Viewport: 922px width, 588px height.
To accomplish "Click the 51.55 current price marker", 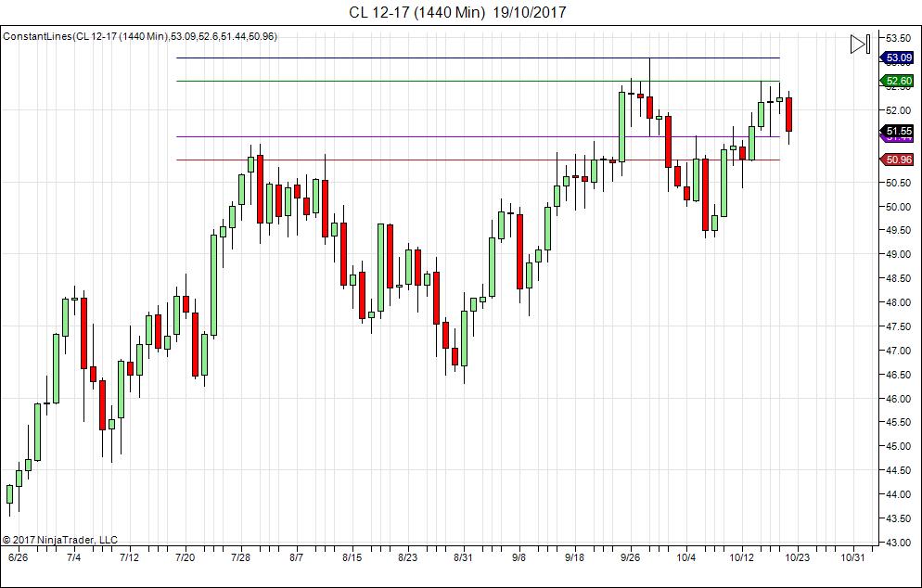I will tap(899, 131).
